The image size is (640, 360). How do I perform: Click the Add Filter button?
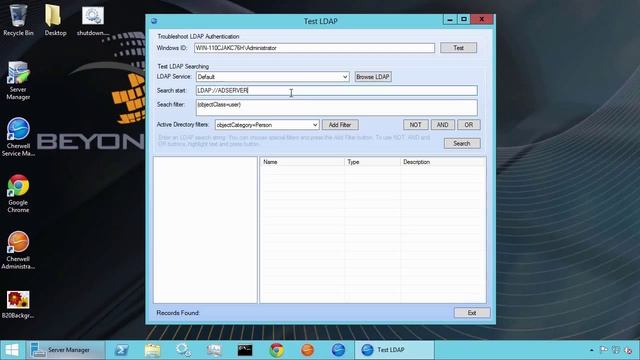(x=340, y=125)
